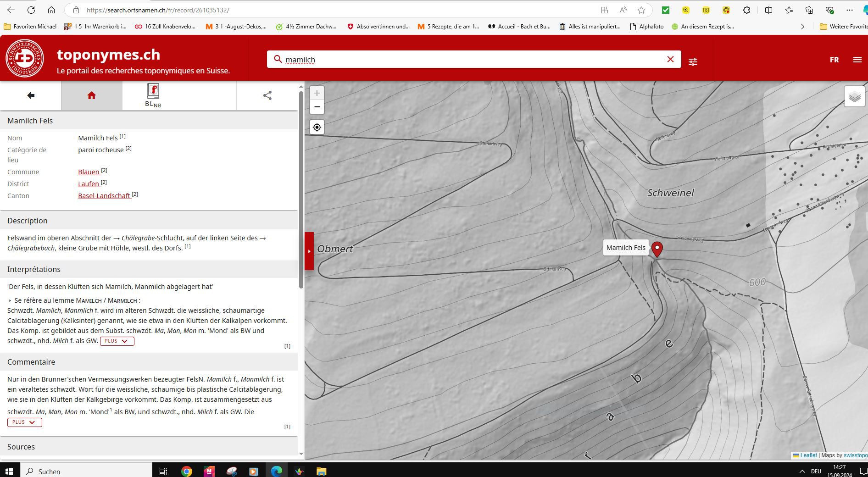Open Windows Start menu
This screenshot has height=477, width=868.
(x=9, y=471)
